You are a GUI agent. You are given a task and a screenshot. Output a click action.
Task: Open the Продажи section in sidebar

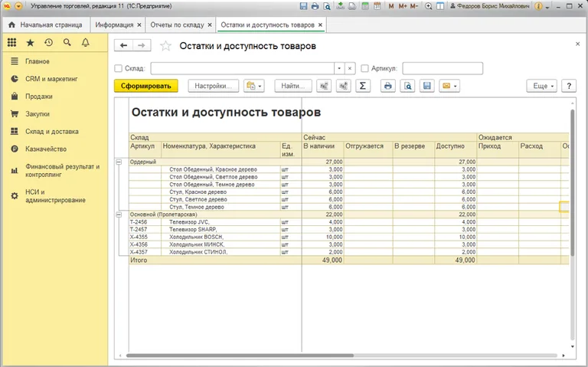click(38, 97)
